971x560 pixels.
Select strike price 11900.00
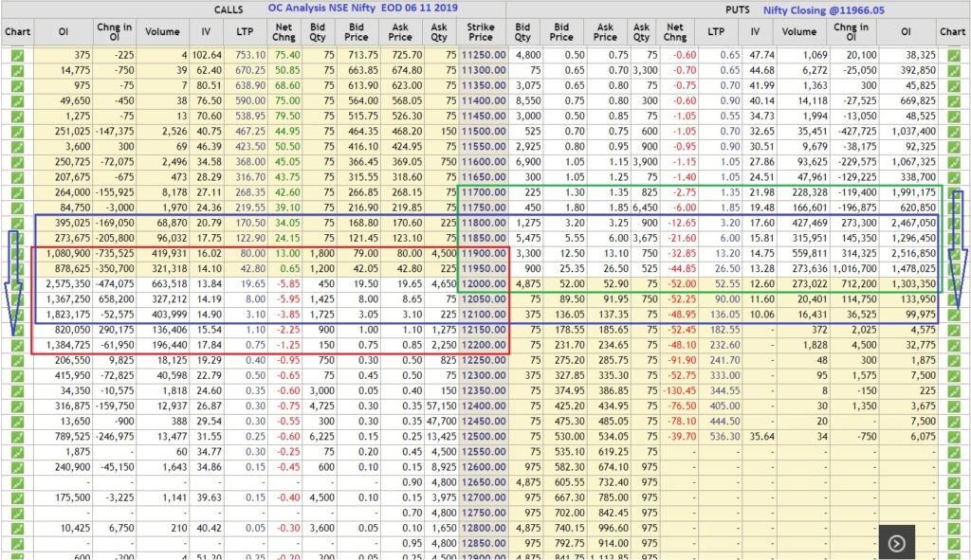[x=481, y=253]
